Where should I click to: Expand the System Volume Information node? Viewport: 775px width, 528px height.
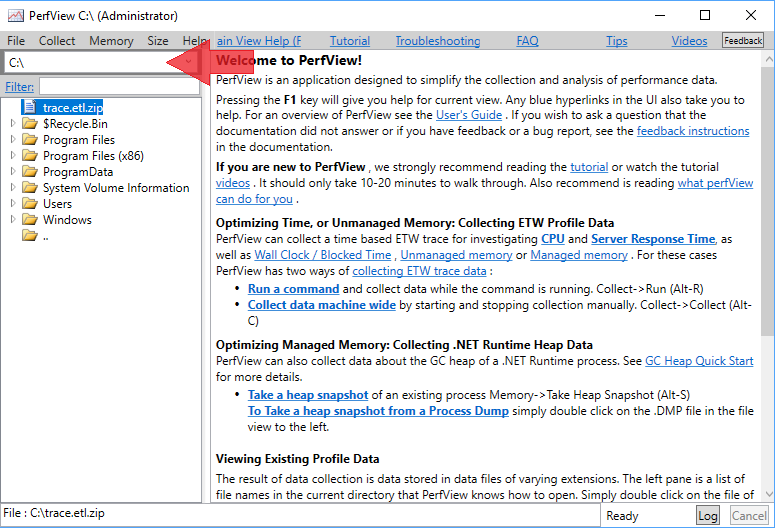(x=13, y=187)
